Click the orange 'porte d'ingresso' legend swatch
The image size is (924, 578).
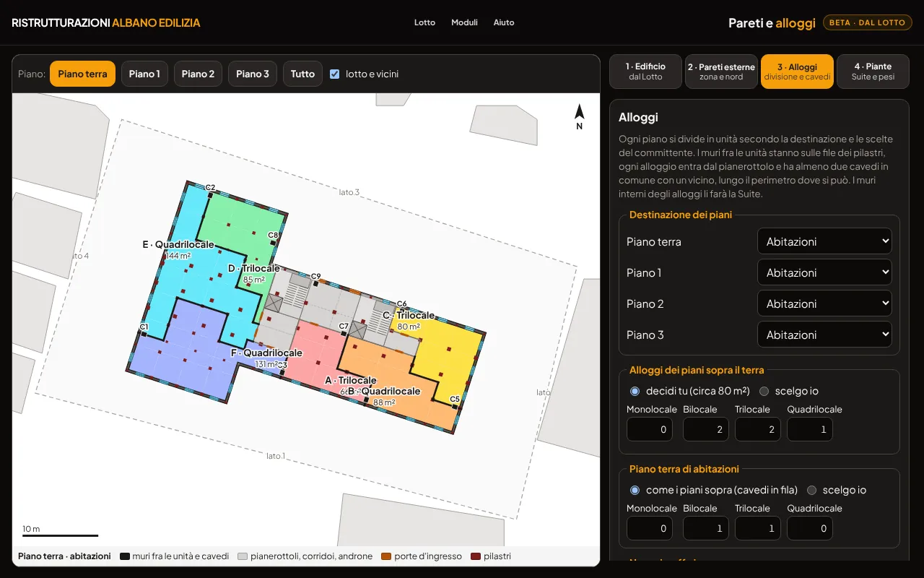point(386,556)
